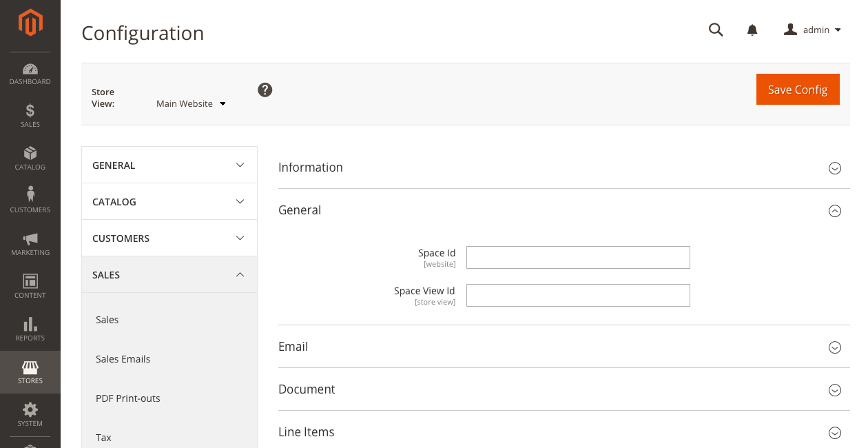Click the Save Config button

coord(797,90)
